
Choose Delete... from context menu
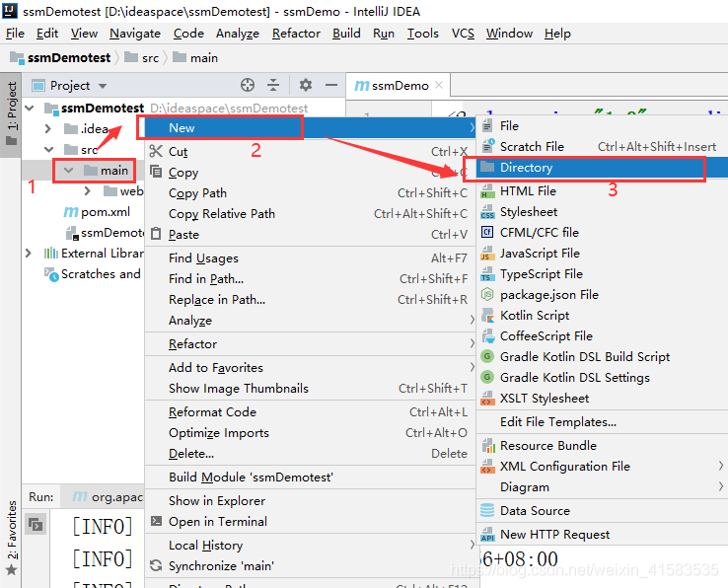click(310, 453)
